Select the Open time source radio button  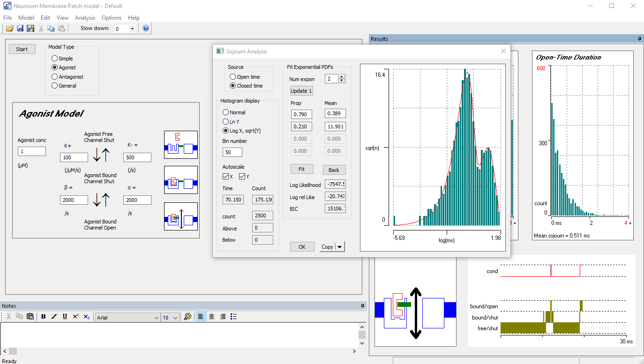tap(233, 77)
